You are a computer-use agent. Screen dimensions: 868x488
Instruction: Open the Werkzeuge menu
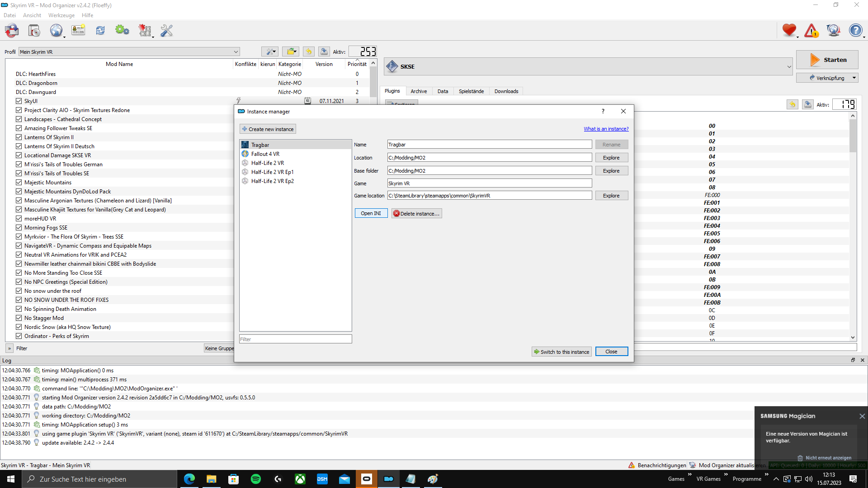point(61,15)
